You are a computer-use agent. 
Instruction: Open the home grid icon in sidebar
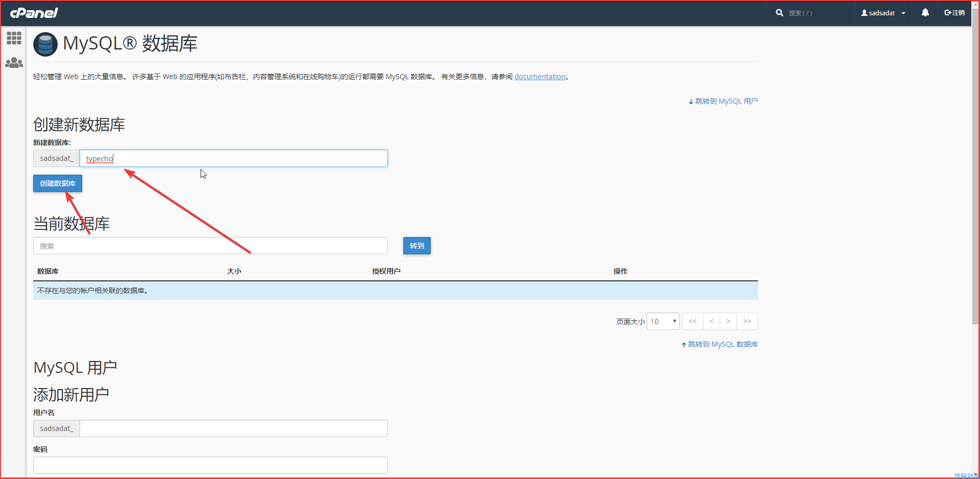pyautogui.click(x=14, y=38)
